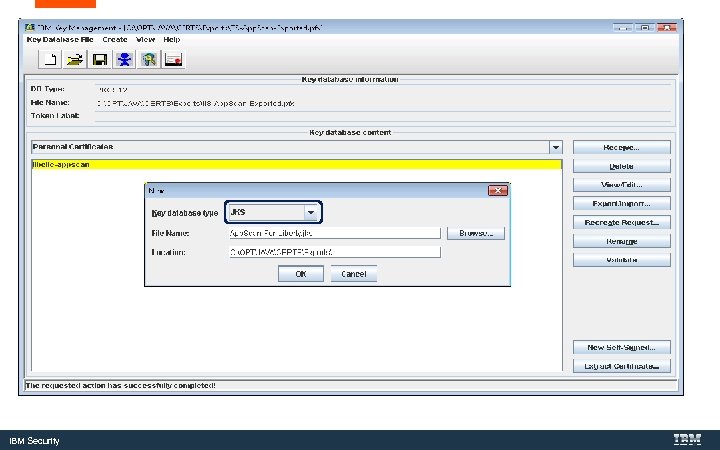Image resolution: width=720 pixels, height=450 pixels.
Task: Open the Key Database File menu
Action: [60, 39]
